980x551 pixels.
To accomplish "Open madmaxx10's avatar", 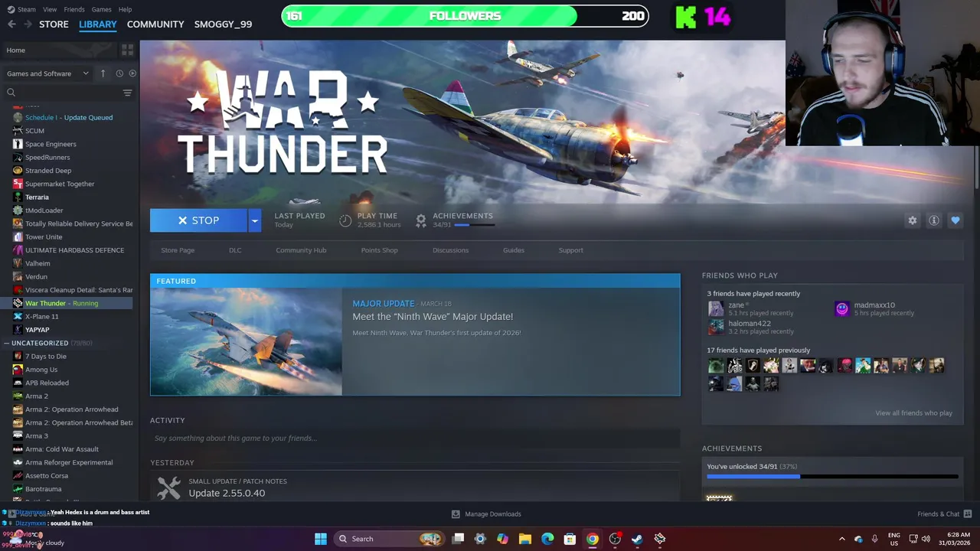I will (841, 308).
